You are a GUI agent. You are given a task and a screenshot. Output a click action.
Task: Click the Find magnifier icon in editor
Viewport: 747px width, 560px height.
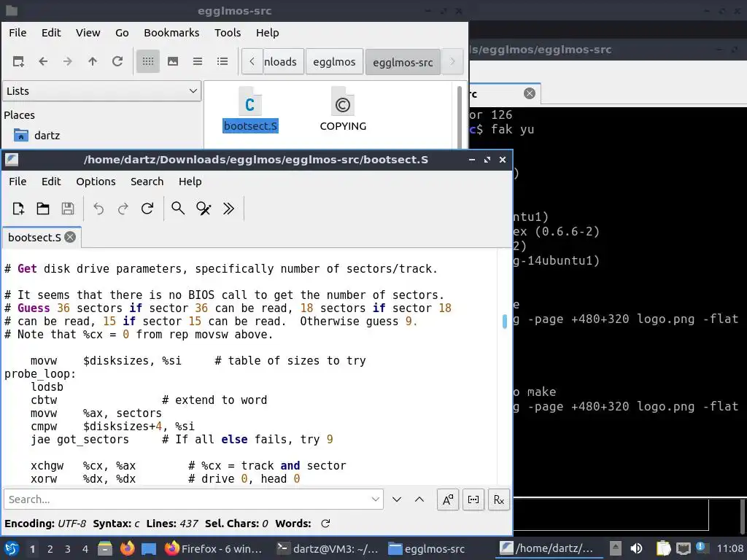click(178, 209)
